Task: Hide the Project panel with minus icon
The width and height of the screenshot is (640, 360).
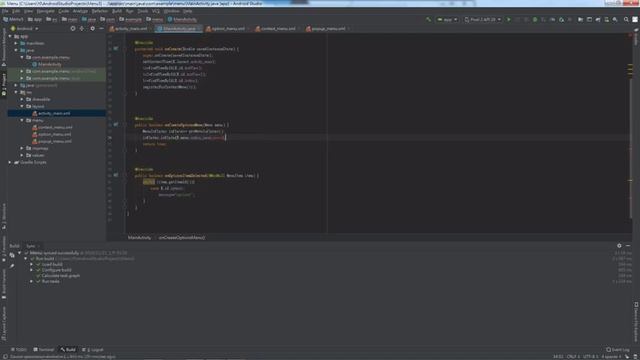Action: click(x=101, y=29)
